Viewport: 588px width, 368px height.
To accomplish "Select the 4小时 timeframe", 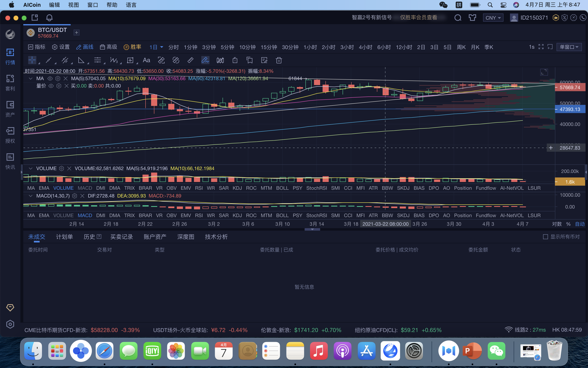I will pos(365,47).
